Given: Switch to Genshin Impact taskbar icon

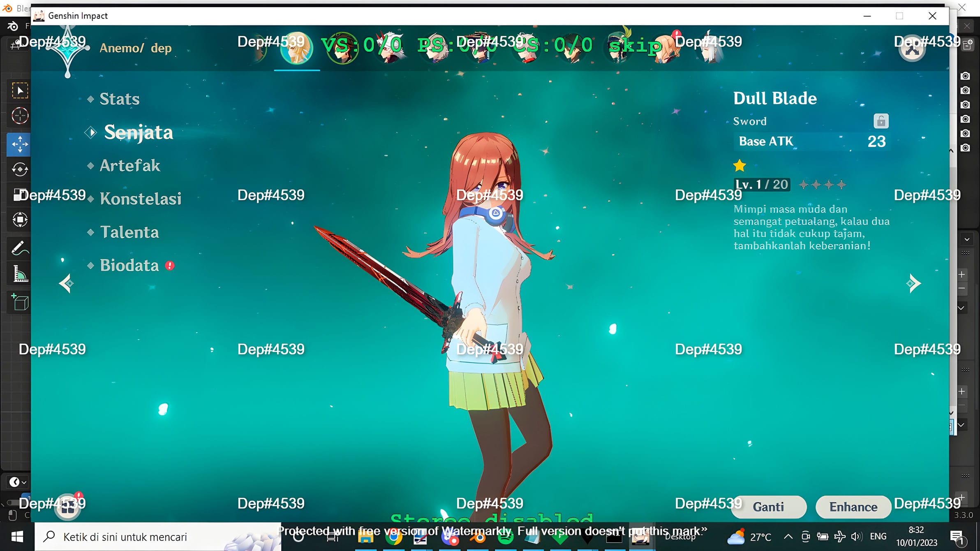Looking at the screenshot, I should pos(640,537).
